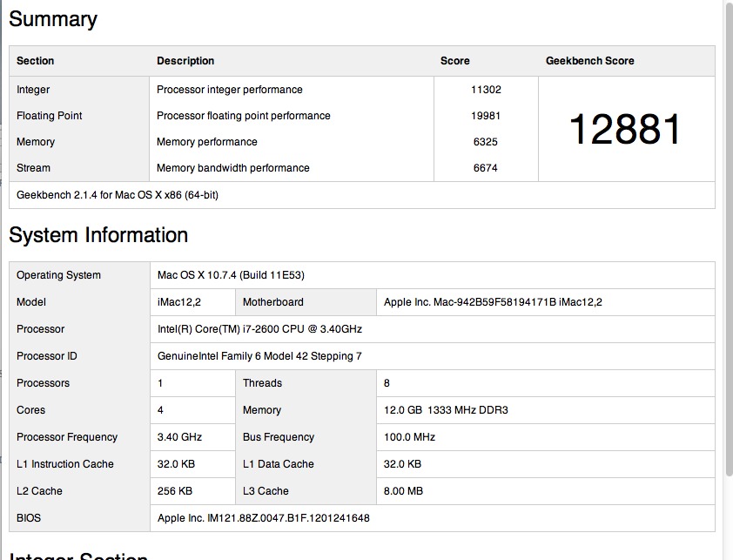
Task: Click the Integer score value 11302
Action: (x=486, y=90)
